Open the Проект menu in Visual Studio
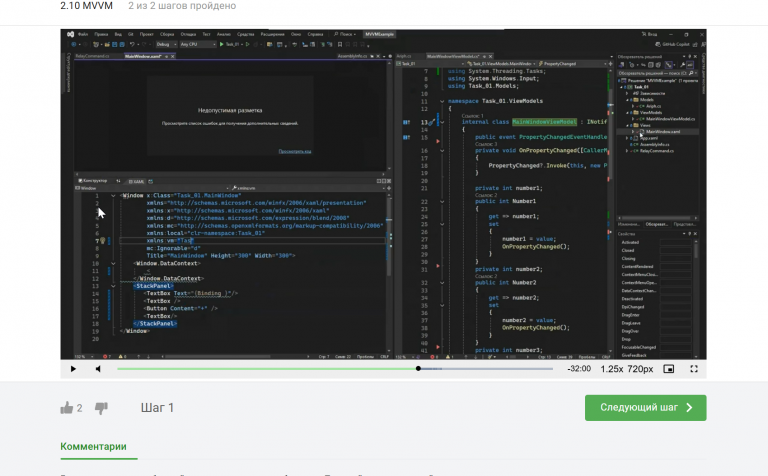This screenshot has height=476, width=768. (x=146, y=34)
